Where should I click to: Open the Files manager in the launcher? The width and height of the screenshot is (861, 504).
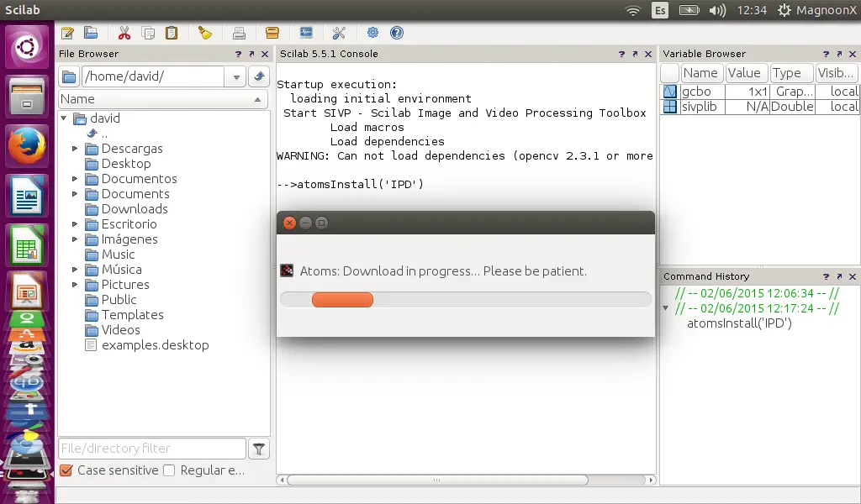[x=27, y=97]
